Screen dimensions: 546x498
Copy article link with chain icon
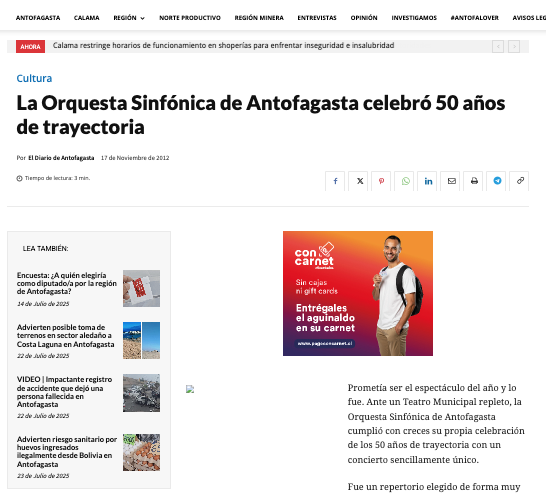519,181
